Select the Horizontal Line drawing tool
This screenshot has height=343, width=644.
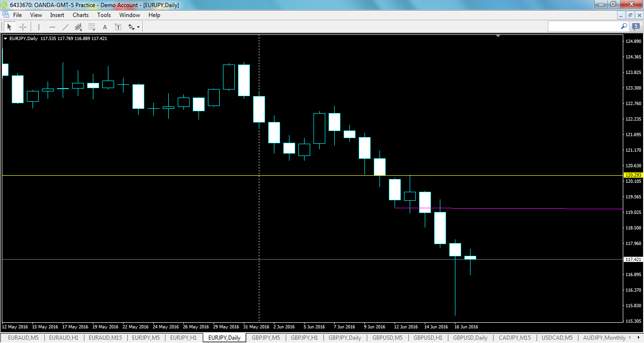(x=52, y=26)
